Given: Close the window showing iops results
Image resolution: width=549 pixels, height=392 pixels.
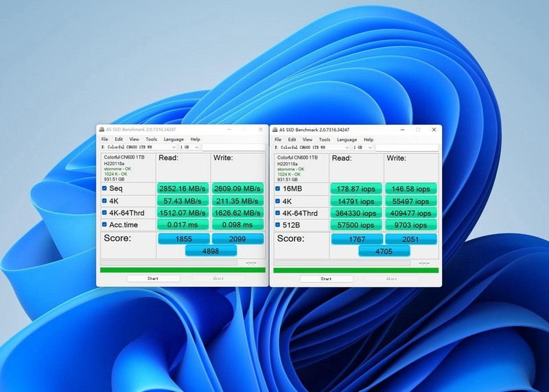Looking at the screenshot, I should pyautogui.click(x=434, y=129).
